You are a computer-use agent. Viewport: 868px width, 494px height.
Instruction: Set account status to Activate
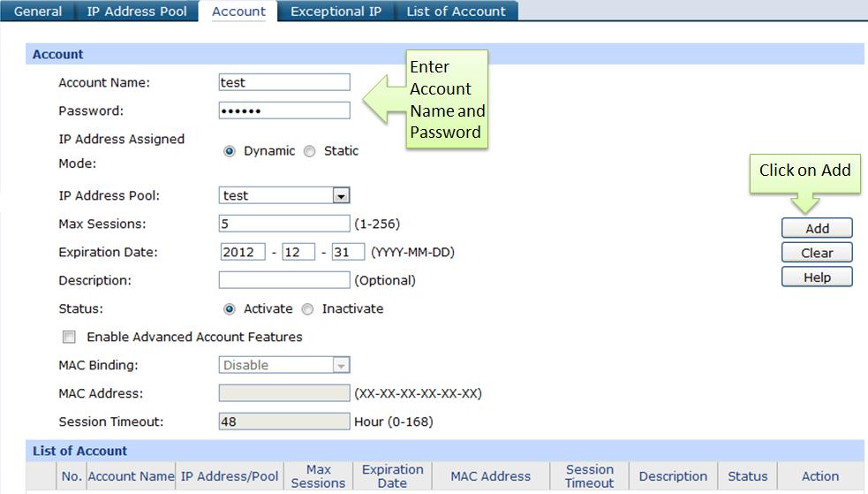(230, 309)
